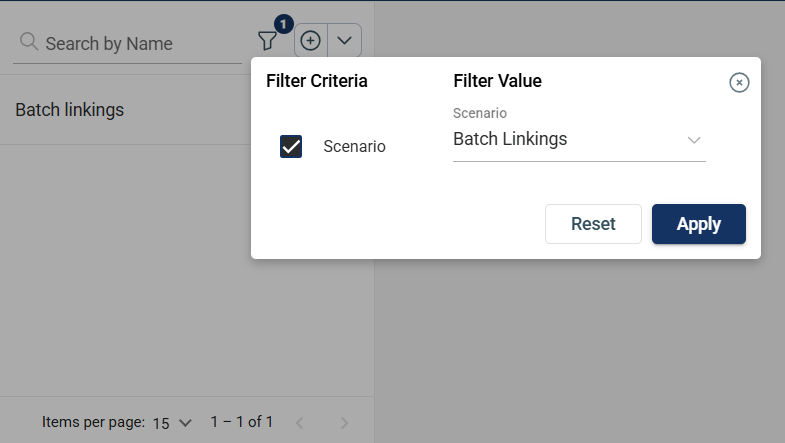Expand the arrow menu beside add button
Screen dimensions: 785x443
click(x=345, y=41)
